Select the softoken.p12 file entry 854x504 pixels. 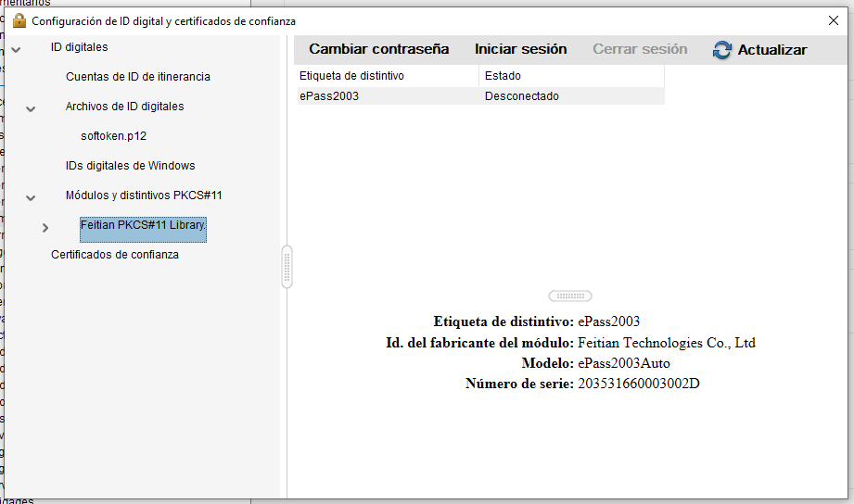click(113, 136)
